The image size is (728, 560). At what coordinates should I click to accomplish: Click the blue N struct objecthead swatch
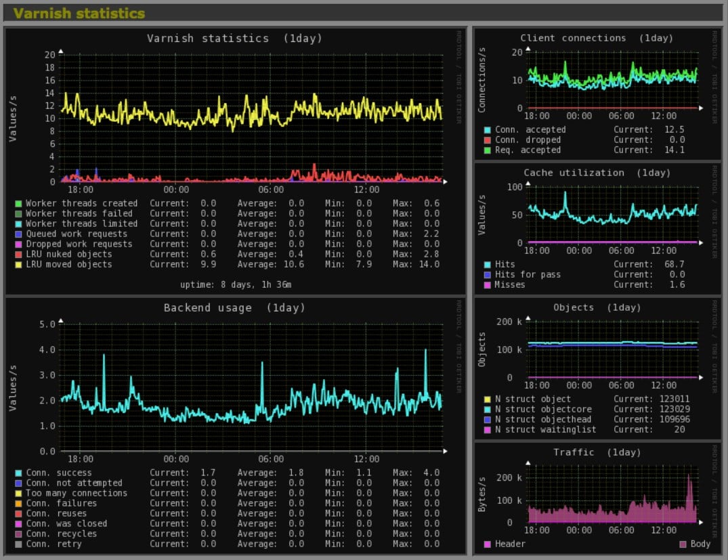pos(488,420)
